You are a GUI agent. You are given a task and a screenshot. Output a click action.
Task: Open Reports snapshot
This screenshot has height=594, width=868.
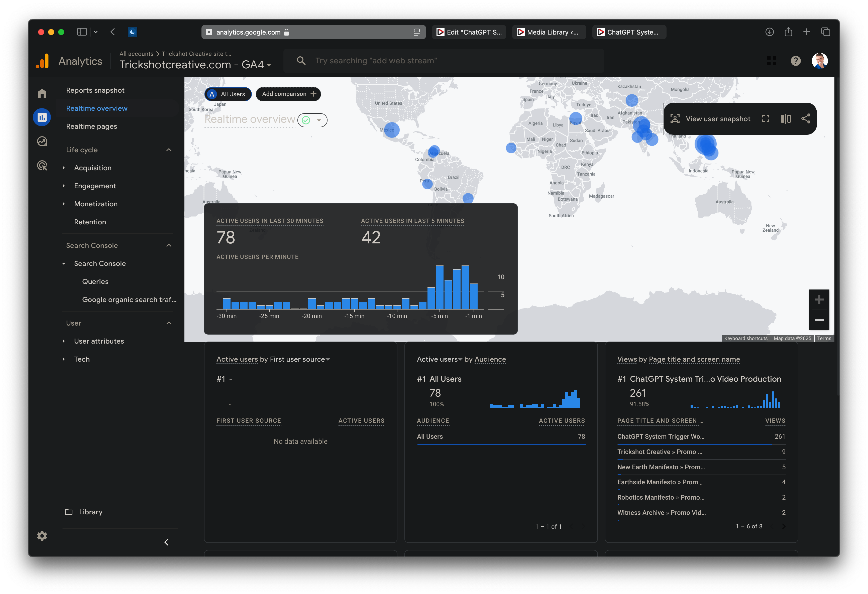click(x=95, y=90)
